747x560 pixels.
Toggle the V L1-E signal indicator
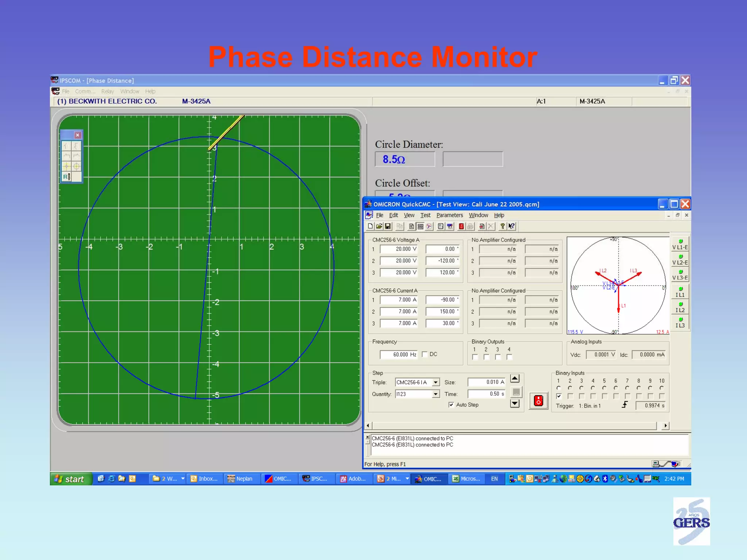click(x=680, y=244)
